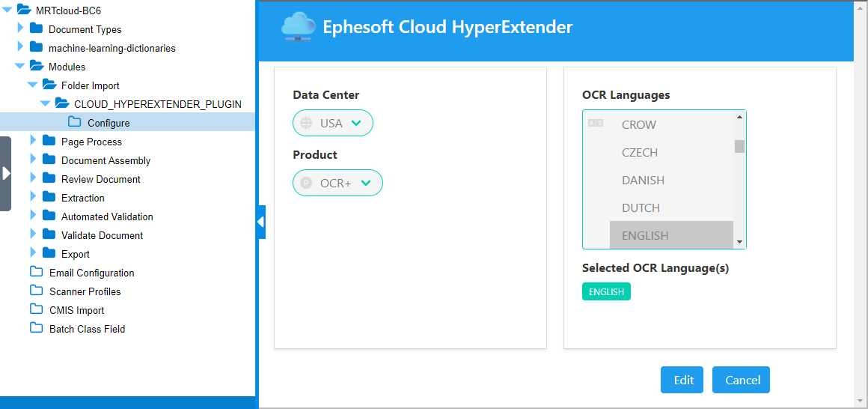Click the CMIS Import folder icon
The width and height of the screenshot is (868, 409).
[x=37, y=310]
